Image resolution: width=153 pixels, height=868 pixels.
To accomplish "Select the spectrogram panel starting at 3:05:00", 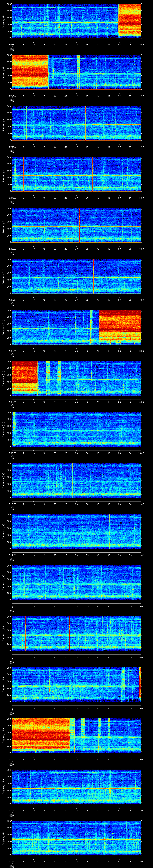I will click(x=77, y=225).
